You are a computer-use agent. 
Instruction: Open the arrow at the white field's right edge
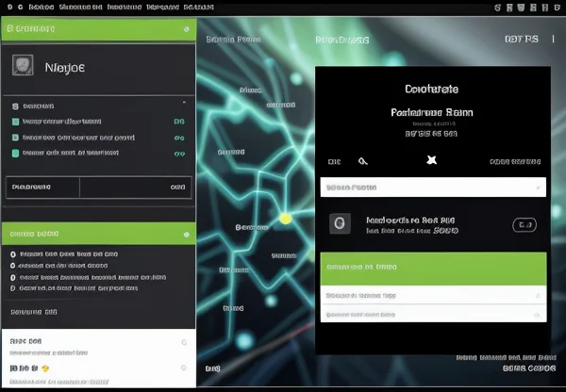pyautogui.click(x=538, y=188)
